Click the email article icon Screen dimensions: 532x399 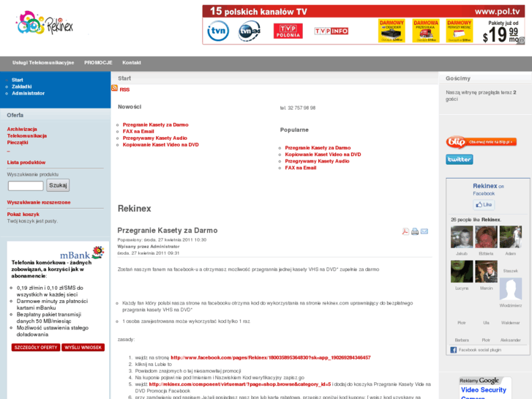pyautogui.click(x=424, y=231)
